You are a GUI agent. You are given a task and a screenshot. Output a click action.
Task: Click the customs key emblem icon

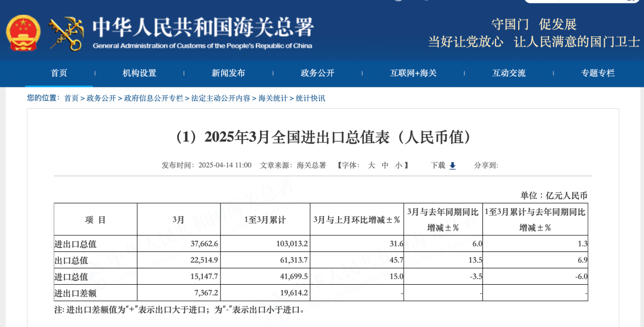(66, 33)
